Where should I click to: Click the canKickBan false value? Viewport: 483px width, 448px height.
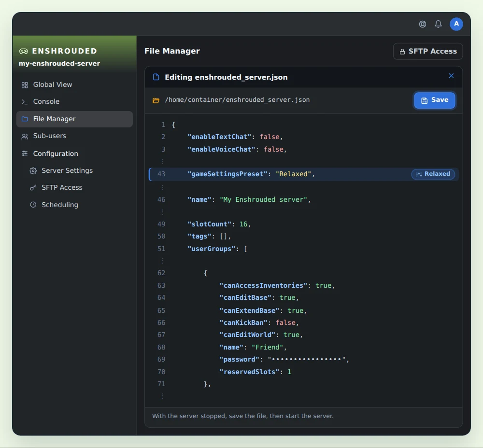click(x=285, y=322)
